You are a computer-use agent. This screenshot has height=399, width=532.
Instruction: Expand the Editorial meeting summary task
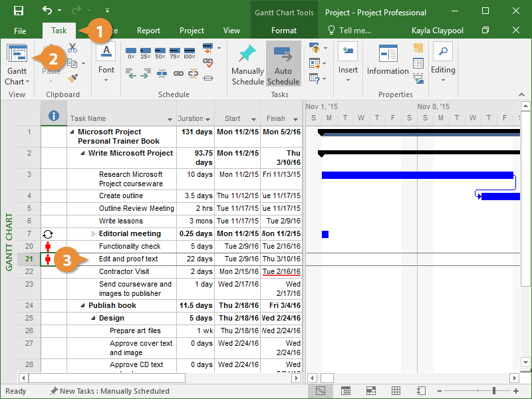pos(93,234)
